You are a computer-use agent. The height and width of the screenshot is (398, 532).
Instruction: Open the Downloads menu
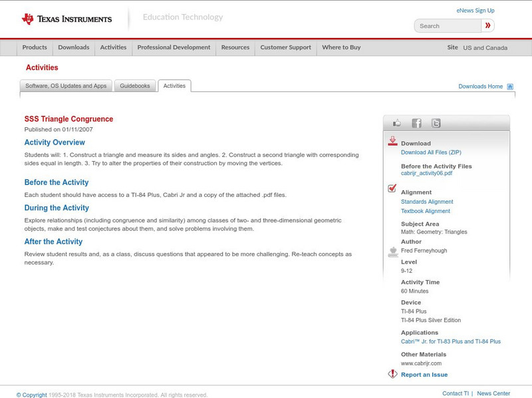pyautogui.click(x=74, y=47)
